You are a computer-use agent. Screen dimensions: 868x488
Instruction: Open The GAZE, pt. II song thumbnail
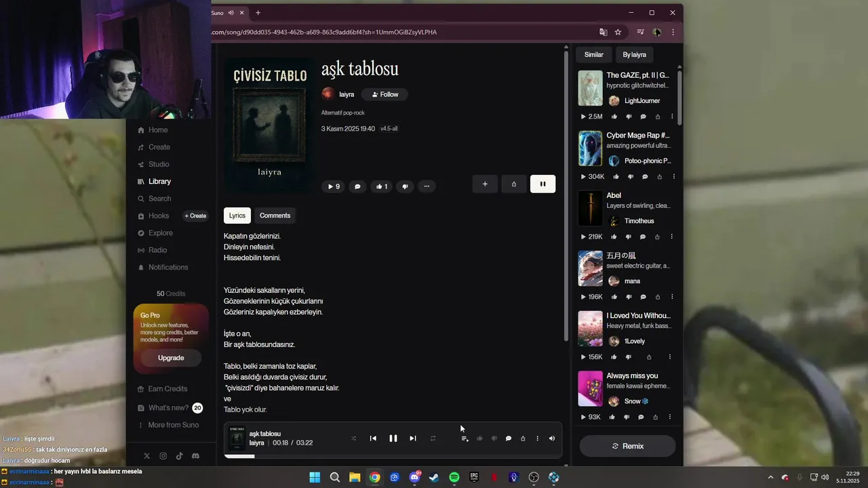coord(590,88)
